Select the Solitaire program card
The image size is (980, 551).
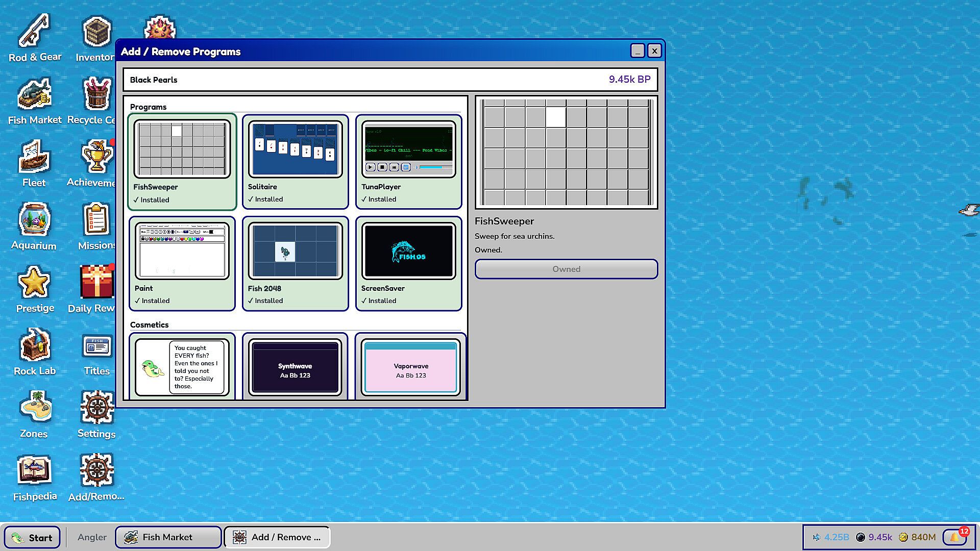296,162
